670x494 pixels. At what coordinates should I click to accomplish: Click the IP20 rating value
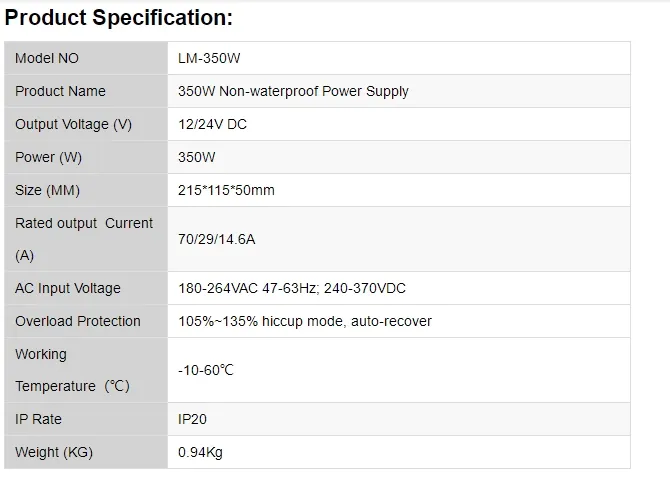(192, 419)
